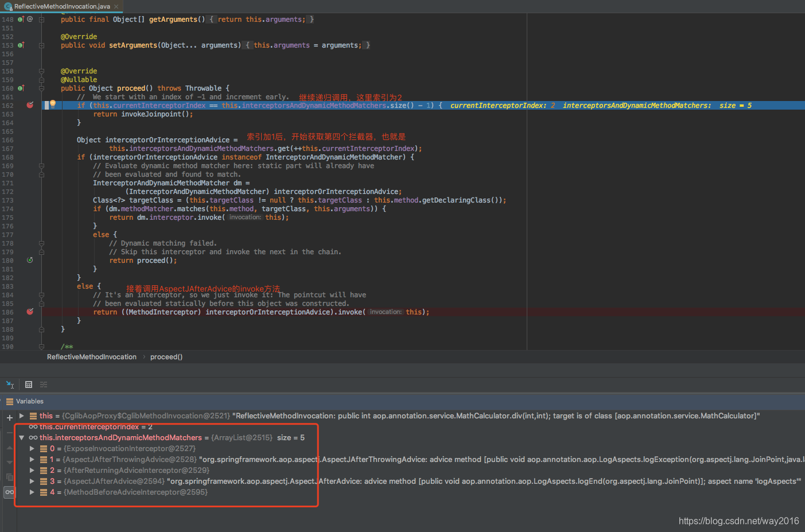Screen dimensions: 805x532
Task: Click the Move watch down arrow icon
Action: pos(10,462)
